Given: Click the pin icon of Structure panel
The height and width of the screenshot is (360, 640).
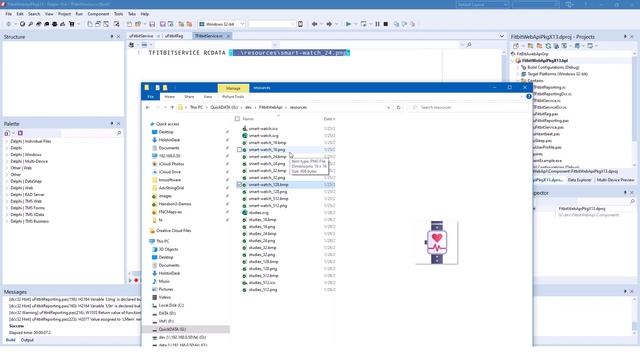Looking at the screenshot, I should [112, 37].
